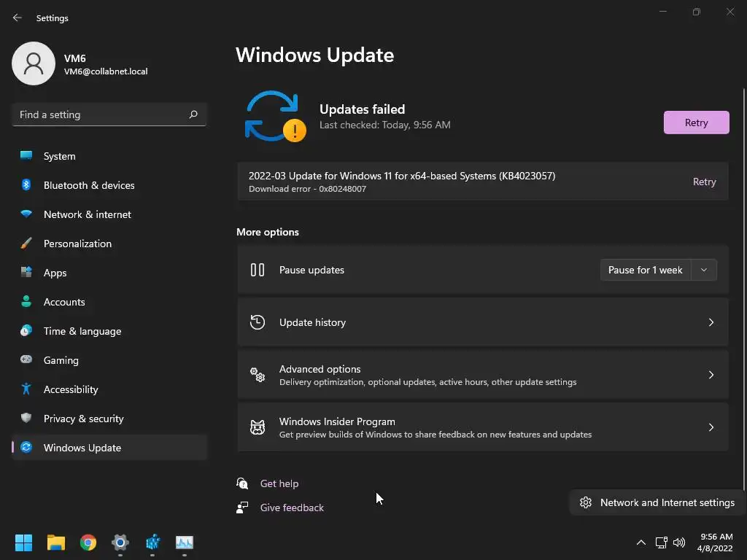Select Personalization in sidebar

[109, 244]
